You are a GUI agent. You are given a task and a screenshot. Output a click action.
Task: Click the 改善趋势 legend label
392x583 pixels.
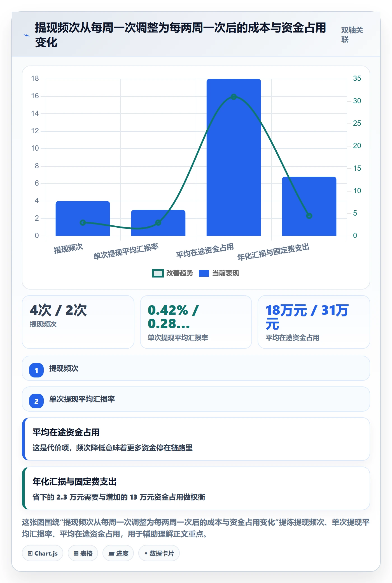[x=179, y=273]
